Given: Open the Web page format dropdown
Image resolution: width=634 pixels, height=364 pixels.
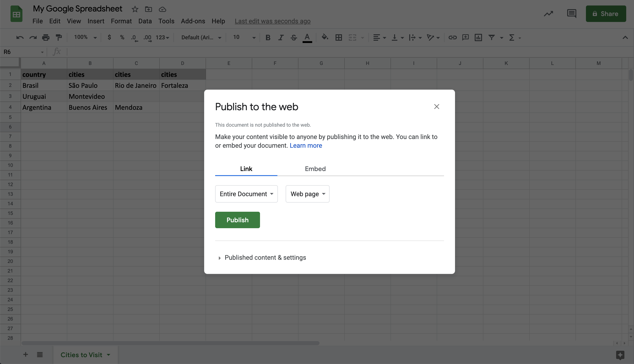Looking at the screenshot, I should (x=307, y=193).
